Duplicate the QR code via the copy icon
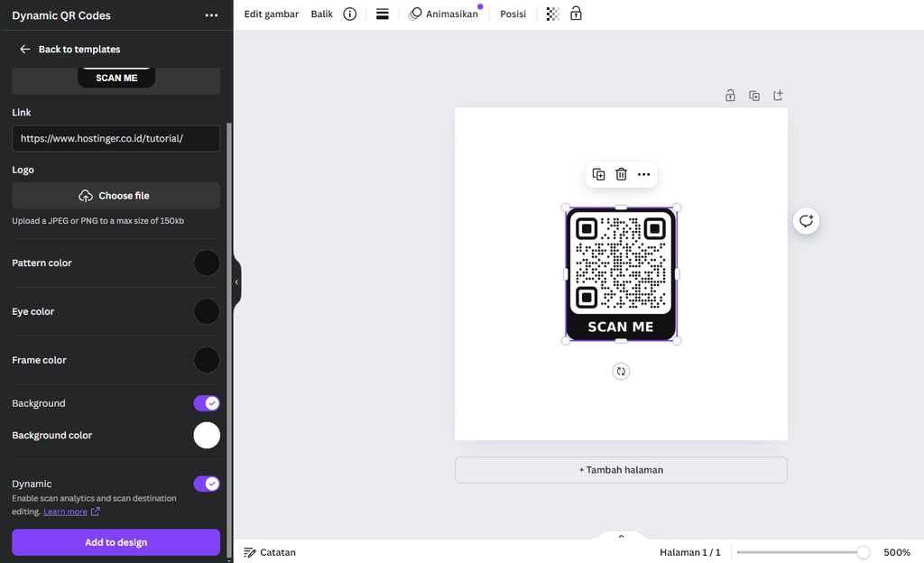924x563 pixels. click(x=598, y=174)
